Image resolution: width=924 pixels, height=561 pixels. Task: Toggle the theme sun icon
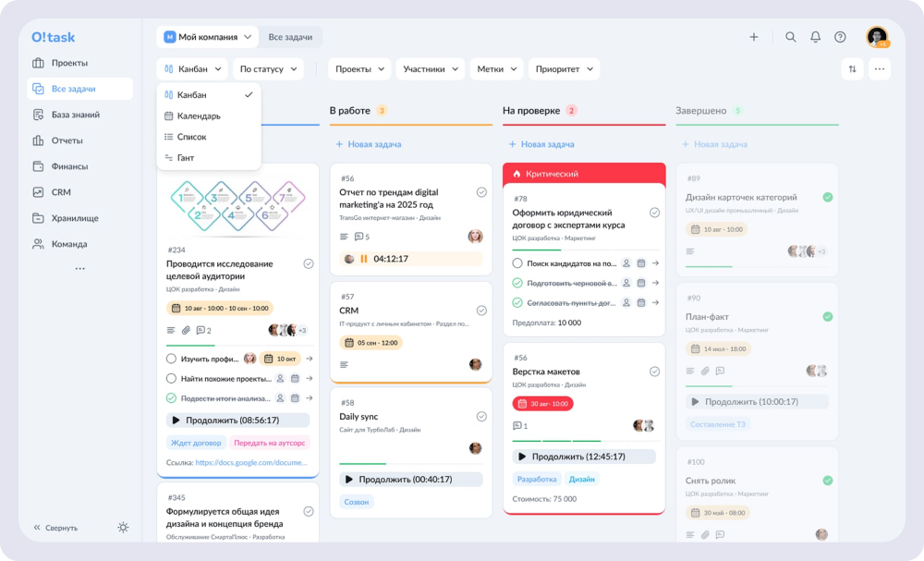coord(123,528)
